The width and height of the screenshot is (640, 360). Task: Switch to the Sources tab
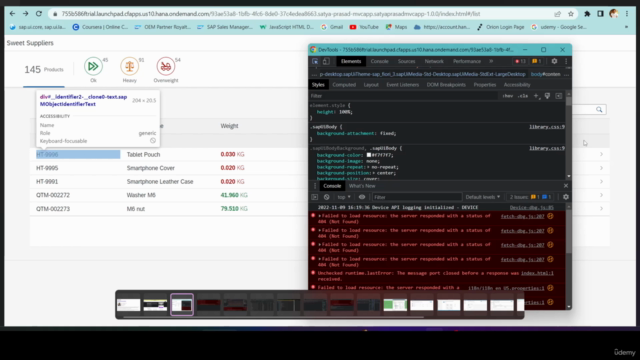[x=407, y=61]
